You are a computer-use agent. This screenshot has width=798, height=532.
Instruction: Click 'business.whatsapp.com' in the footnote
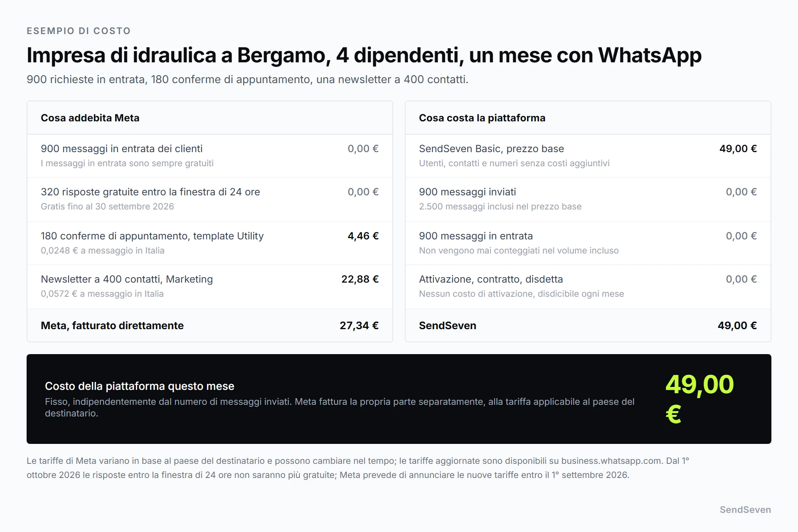[x=611, y=461]
